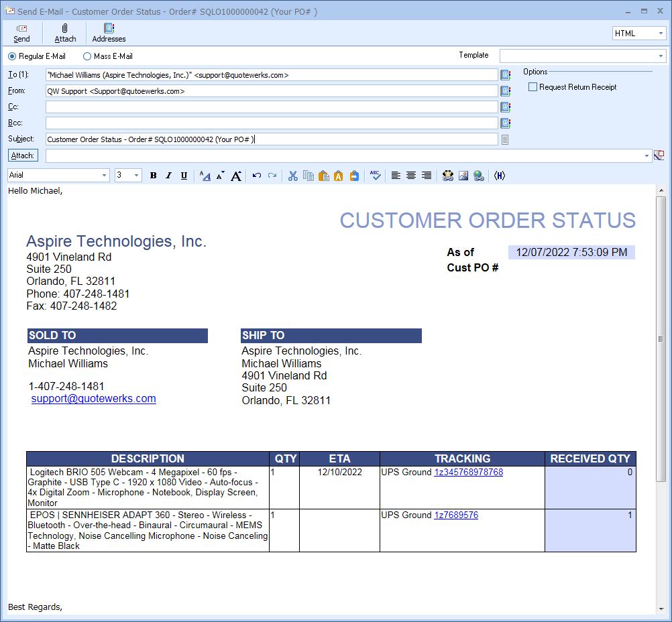Select Mass E-Mail radio button
Image resolution: width=672 pixels, height=622 pixels.
pos(87,56)
